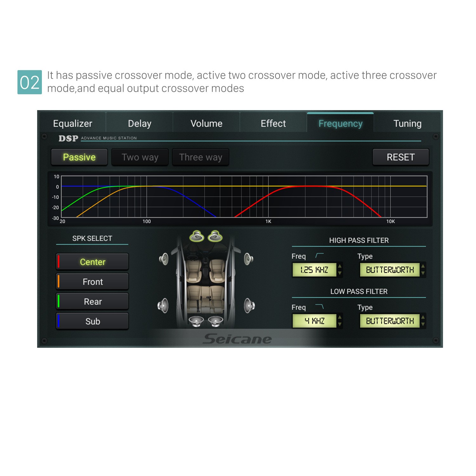Screen dimensions: 476x476
Task: Choose the rear right speaker icon
Action: click(x=249, y=306)
